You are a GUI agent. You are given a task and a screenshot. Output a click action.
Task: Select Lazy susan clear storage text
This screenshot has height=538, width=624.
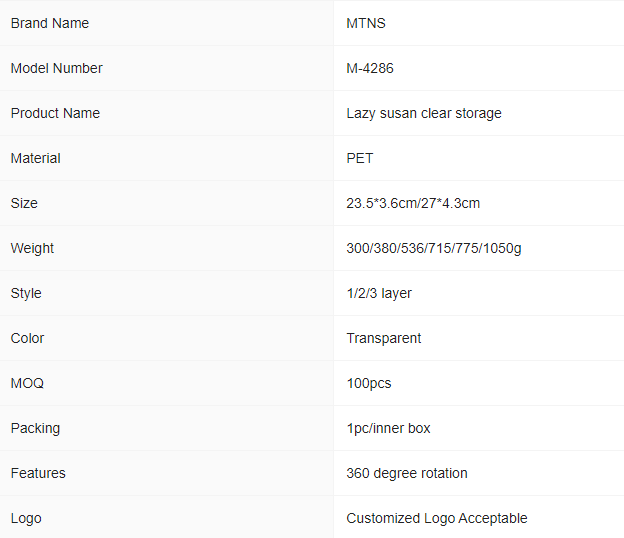tap(424, 113)
